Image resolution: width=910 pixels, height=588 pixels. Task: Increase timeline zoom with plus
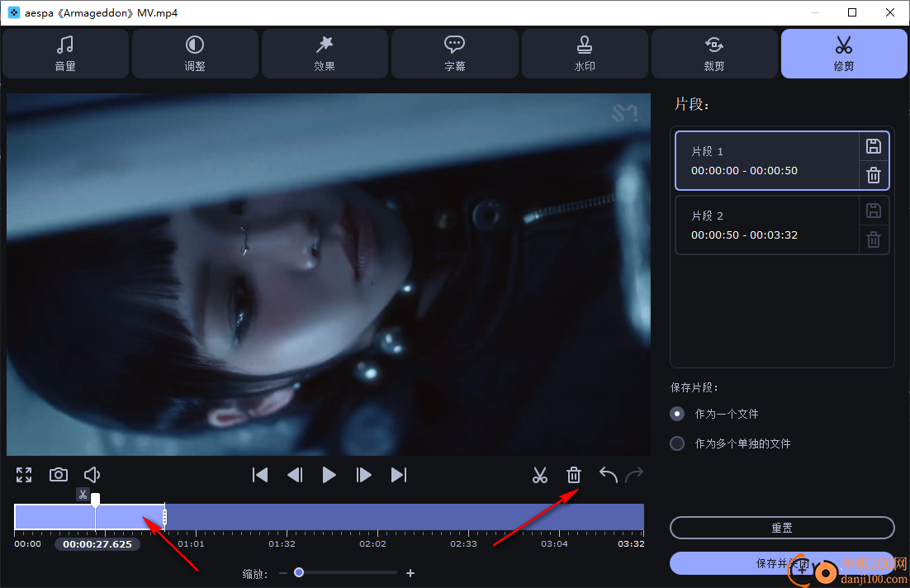(410, 573)
